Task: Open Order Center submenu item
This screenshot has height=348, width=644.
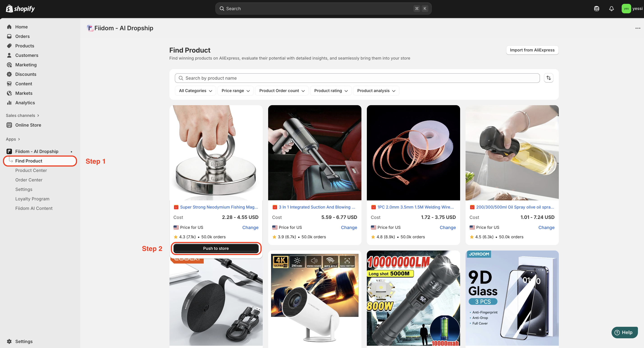Action: coord(29,180)
